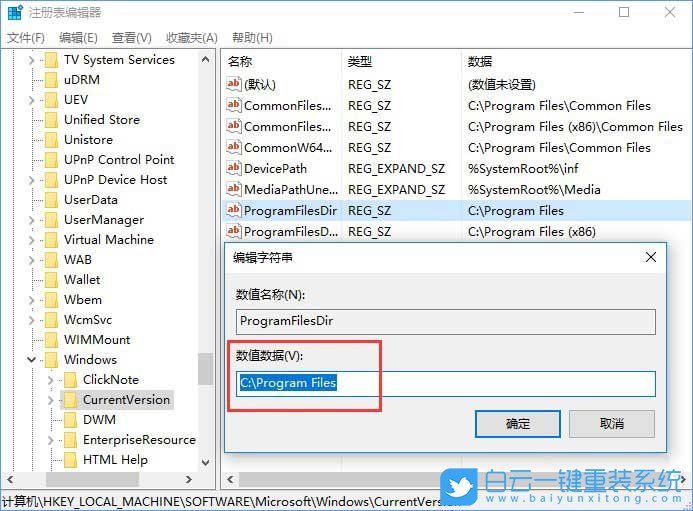Click the string value icon for (默认)
Viewport: 693px width, 511px height.
234,84
